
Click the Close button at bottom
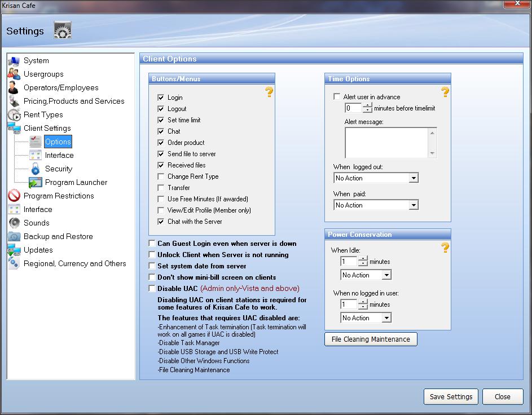point(503,397)
